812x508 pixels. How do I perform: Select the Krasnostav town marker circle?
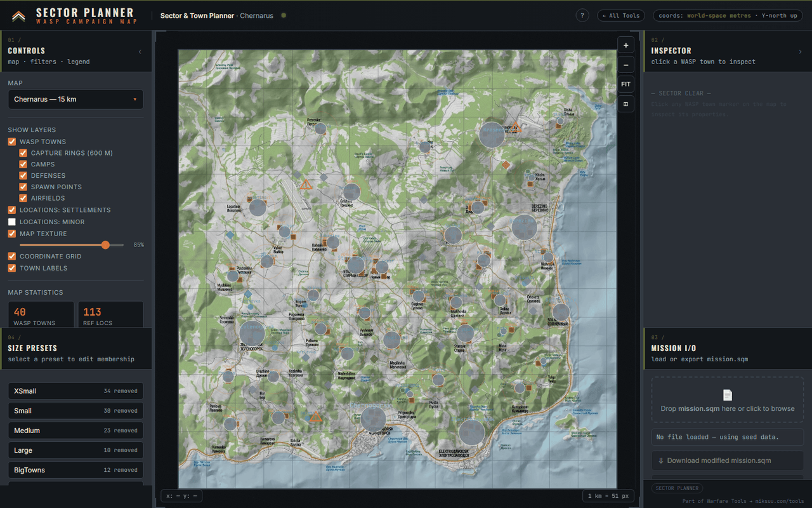point(492,135)
